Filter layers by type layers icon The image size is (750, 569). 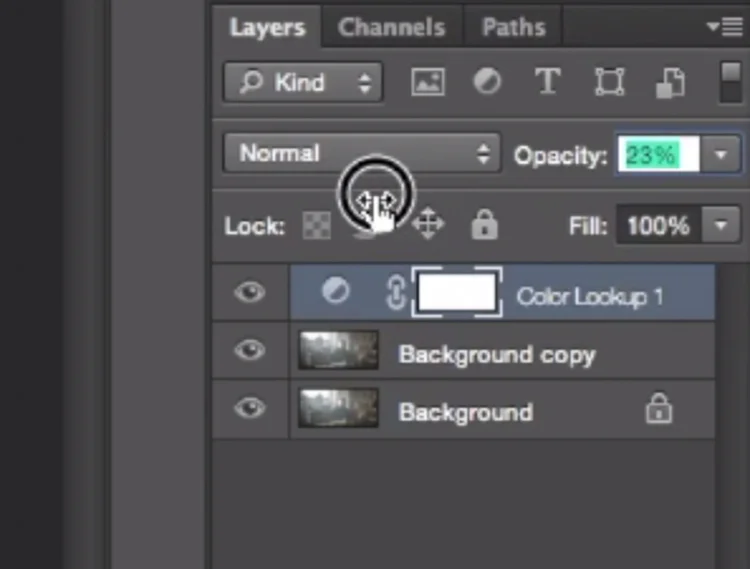coord(547,81)
